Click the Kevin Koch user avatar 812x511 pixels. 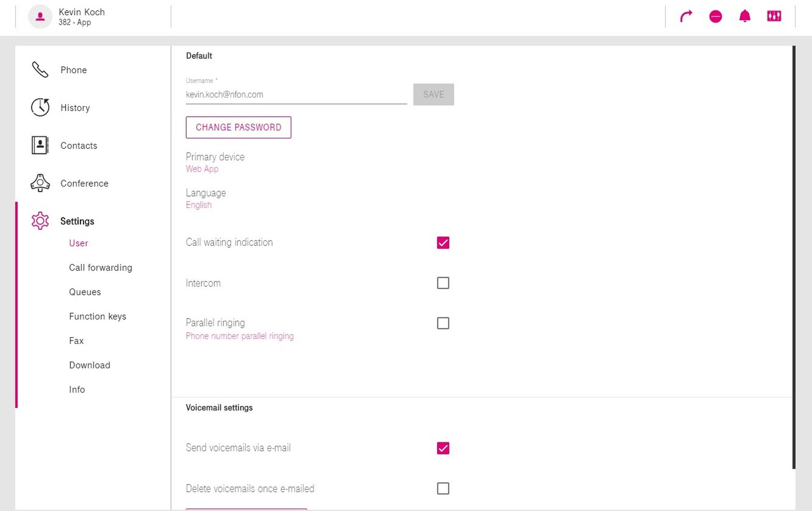pyautogui.click(x=40, y=17)
